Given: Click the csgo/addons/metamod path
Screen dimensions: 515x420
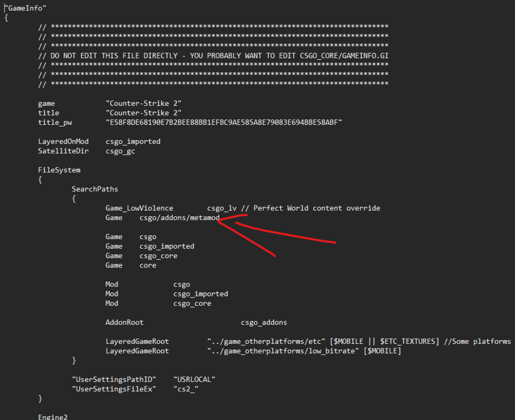Looking at the screenshot, I should 179,218.
